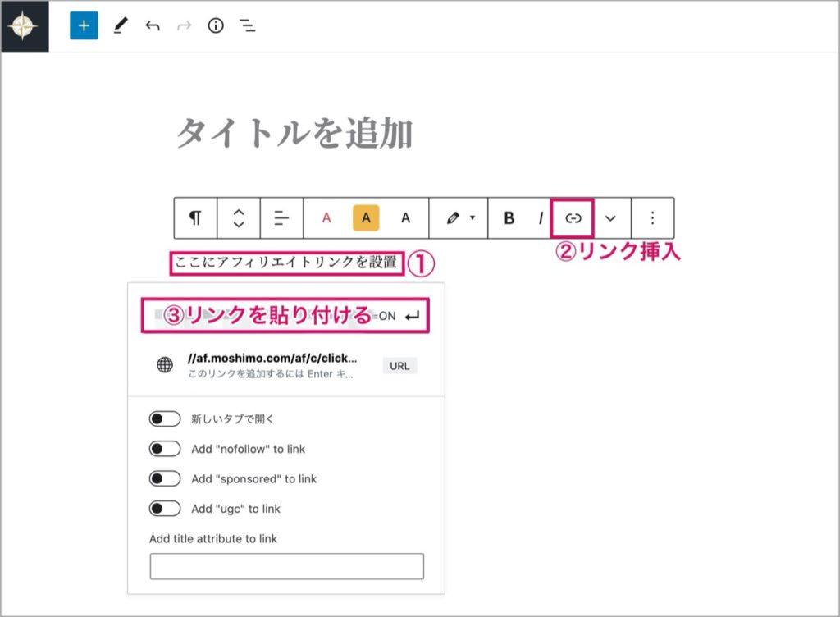Select the af.moshimo.com URL suggestion
The height and width of the screenshot is (617, 840).
tap(286, 366)
